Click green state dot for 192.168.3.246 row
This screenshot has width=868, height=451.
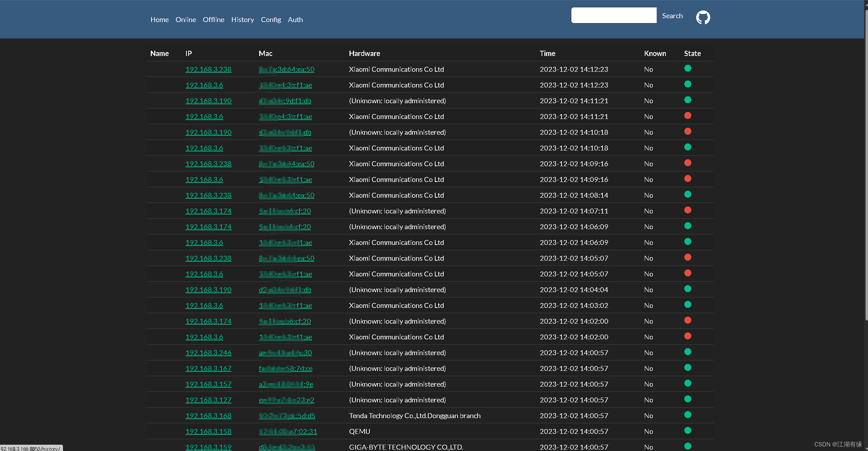[x=687, y=352]
